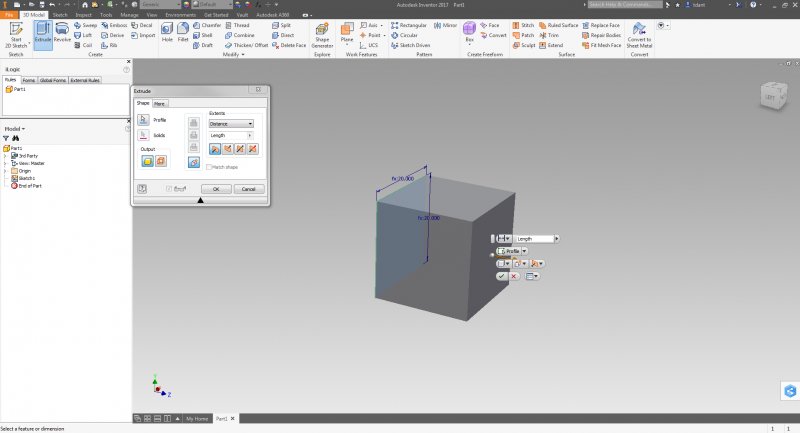Select the Fillet tool
800x433 pixels.
click(183, 33)
